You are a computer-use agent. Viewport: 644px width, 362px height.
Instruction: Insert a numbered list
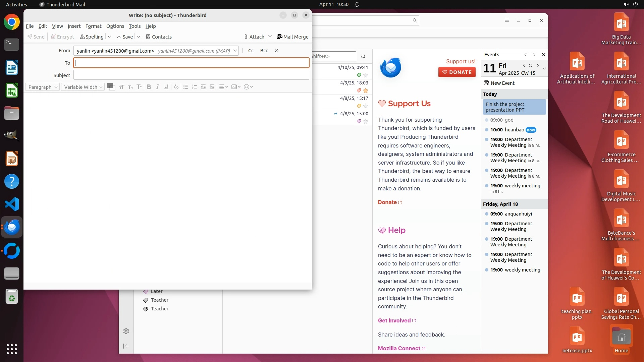point(194,87)
